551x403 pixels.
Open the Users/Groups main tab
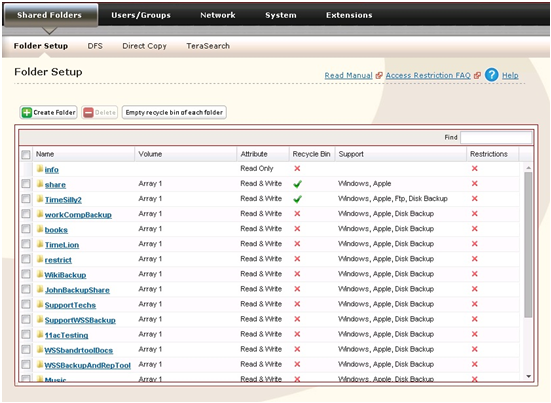(x=141, y=15)
